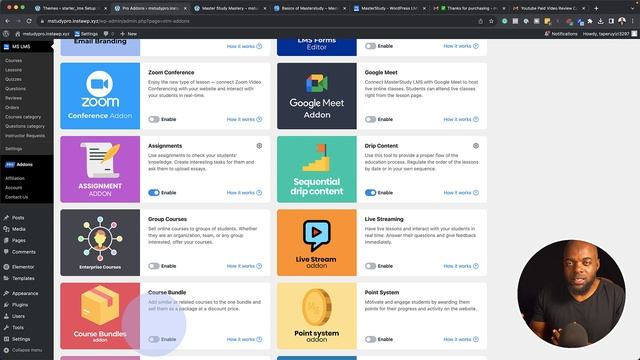Open Comments in WordPress sidebar
The image size is (640, 360).
coord(24,252)
